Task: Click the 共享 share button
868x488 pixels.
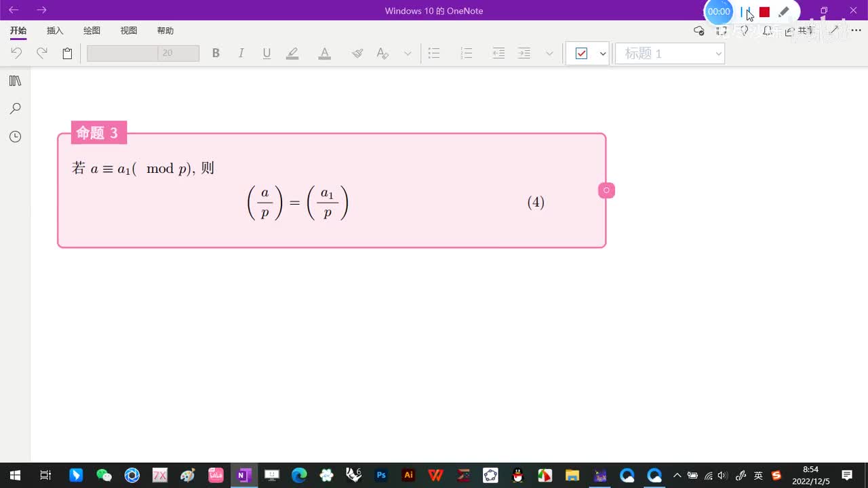Action: click(x=800, y=30)
